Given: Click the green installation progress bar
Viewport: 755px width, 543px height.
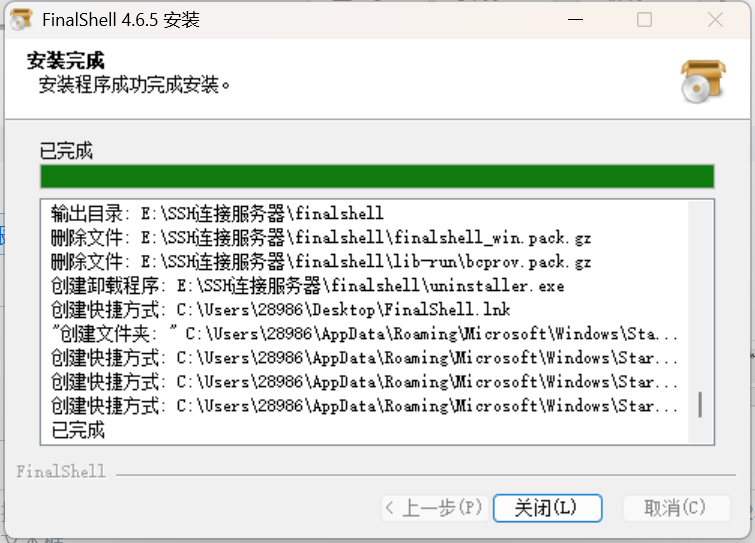Looking at the screenshot, I should coord(377,176).
